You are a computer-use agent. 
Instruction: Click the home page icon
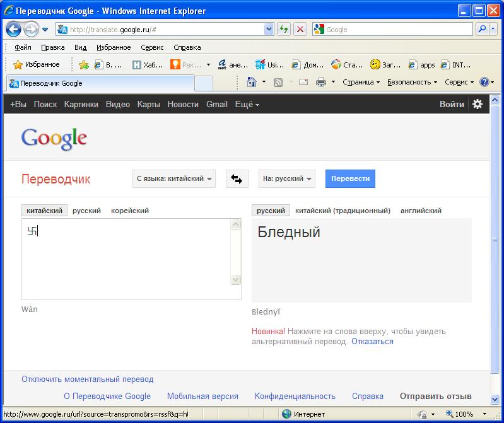(252, 83)
